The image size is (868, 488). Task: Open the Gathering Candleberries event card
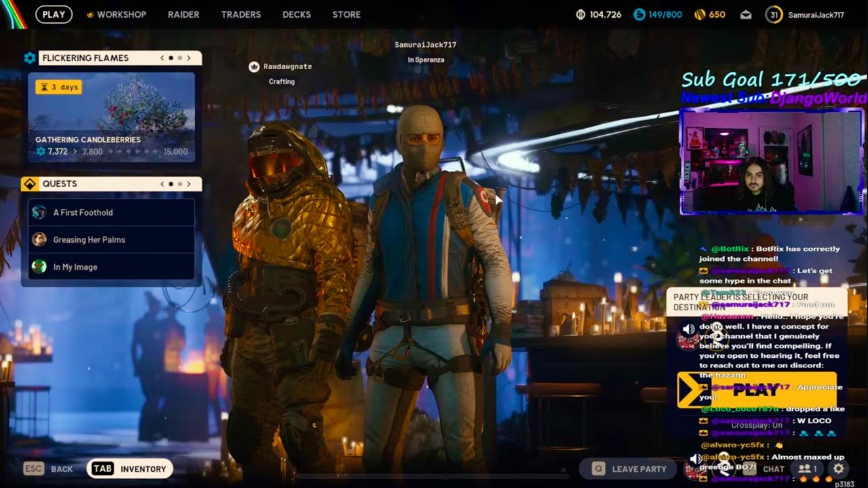click(111, 117)
